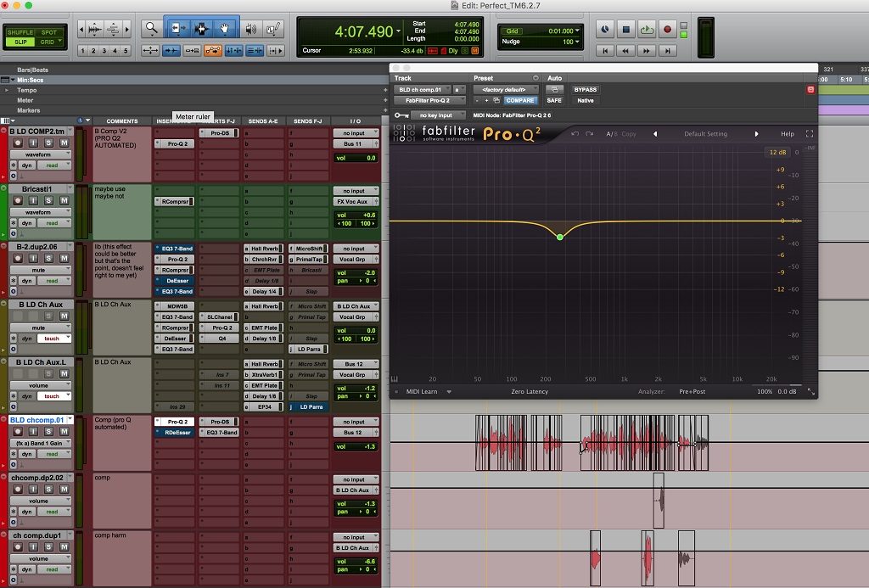The height and width of the screenshot is (588, 869).
Task: Click the audio waveform zoom icon
Action: [95, 29]
